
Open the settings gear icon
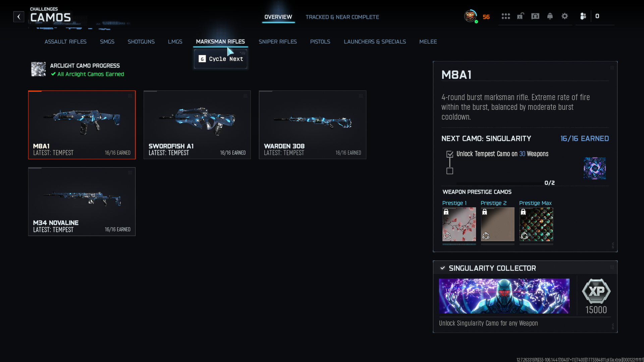click(x=565, y=16)
